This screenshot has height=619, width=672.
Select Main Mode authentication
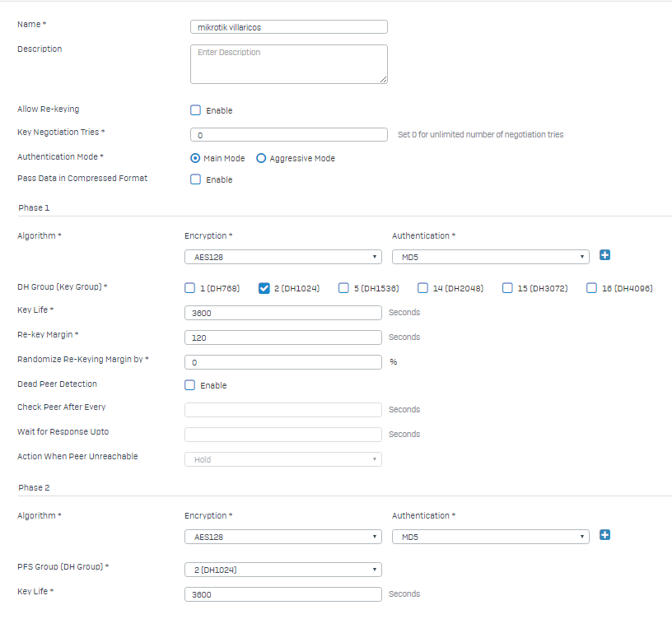[x=195, y=159]
